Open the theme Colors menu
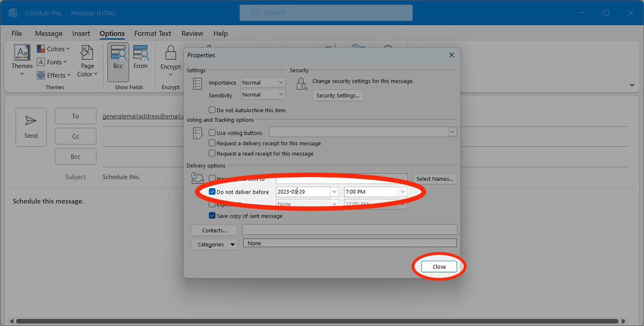 click(x=54, y=49)
